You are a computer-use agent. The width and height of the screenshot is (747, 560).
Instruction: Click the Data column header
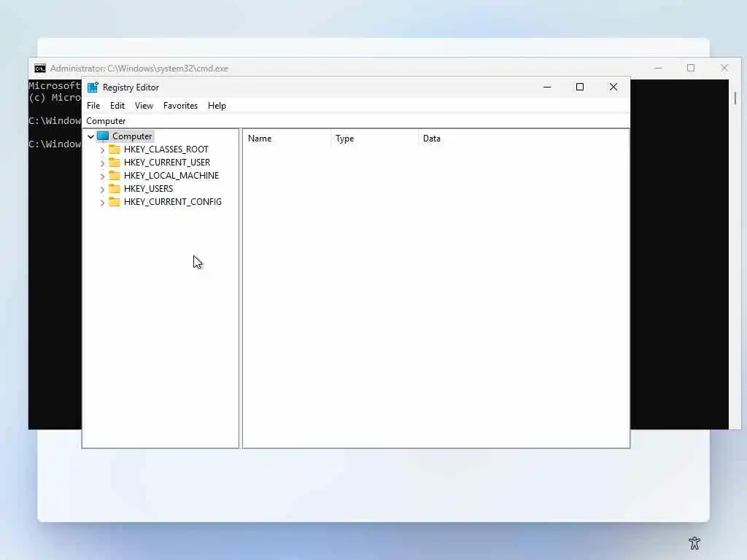point(524,139)
